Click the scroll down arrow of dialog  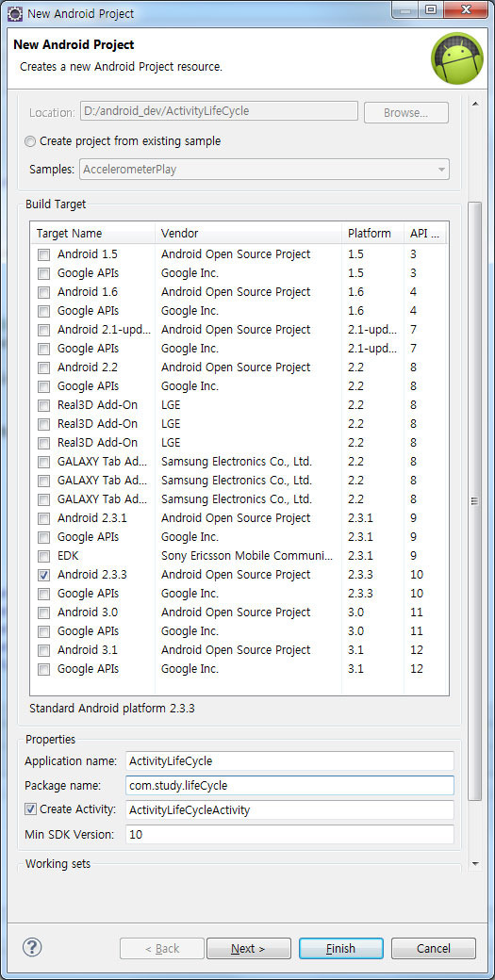(x=475, y=864)
